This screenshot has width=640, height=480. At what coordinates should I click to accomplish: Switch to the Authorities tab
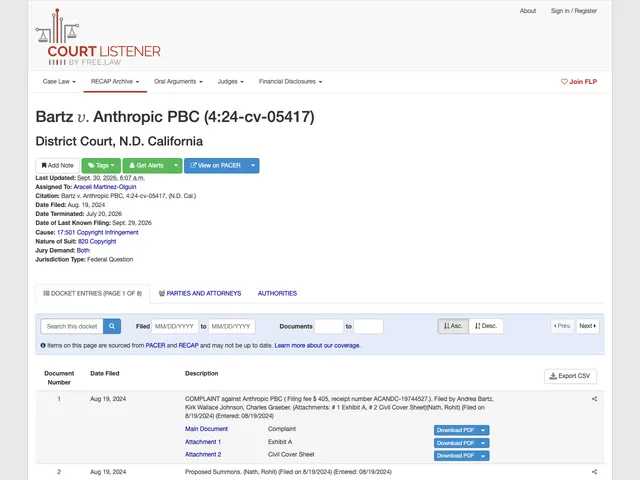coord(278,293)
